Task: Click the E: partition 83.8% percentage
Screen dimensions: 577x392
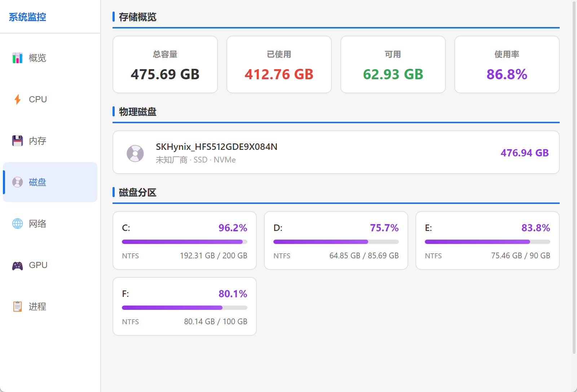Action: click(536, 228)
